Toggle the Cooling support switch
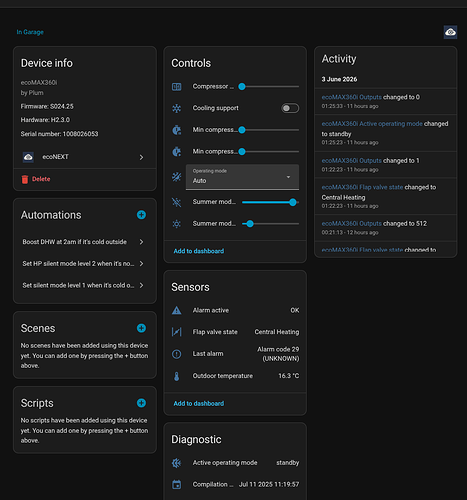Image resolution: width=467 pixels, height=500 pixels. 290,108
